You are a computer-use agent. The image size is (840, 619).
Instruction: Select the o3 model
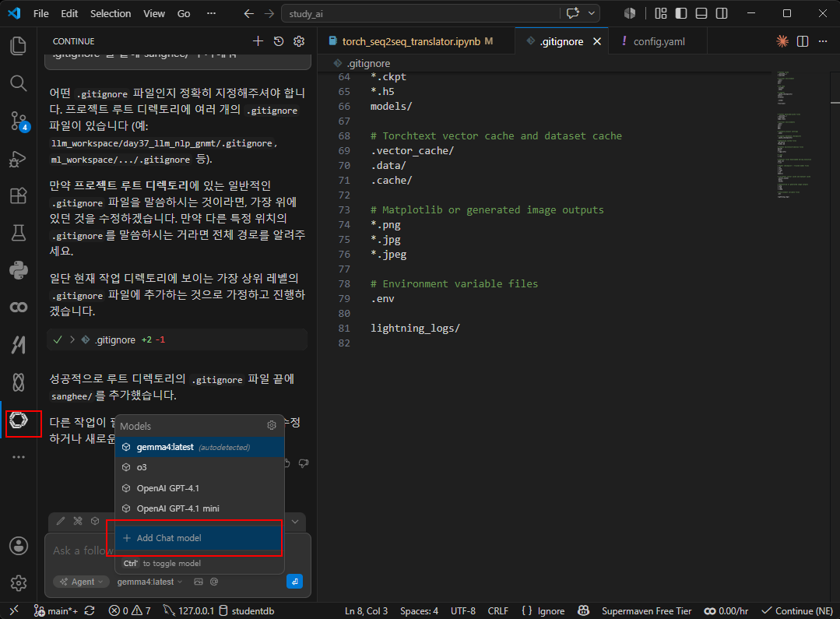coord(200,467)
